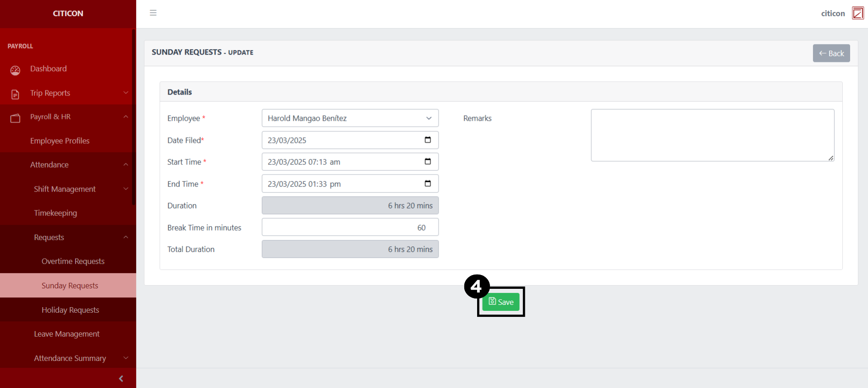Open the End Time calendar picker icon

428,184
